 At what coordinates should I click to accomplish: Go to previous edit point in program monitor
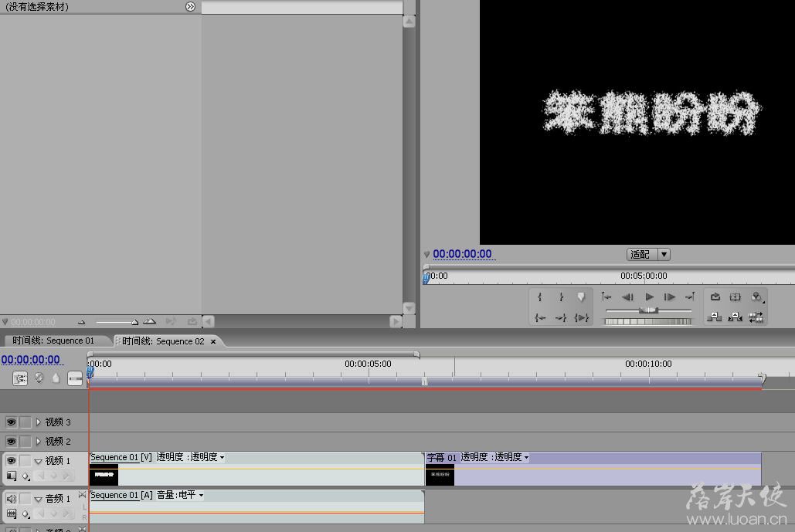tap(606, 297)
